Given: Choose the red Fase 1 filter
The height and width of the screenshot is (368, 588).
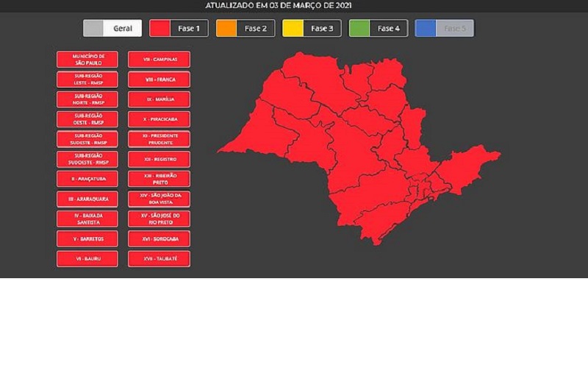Looking at the screenshot, I should (179, 28).
